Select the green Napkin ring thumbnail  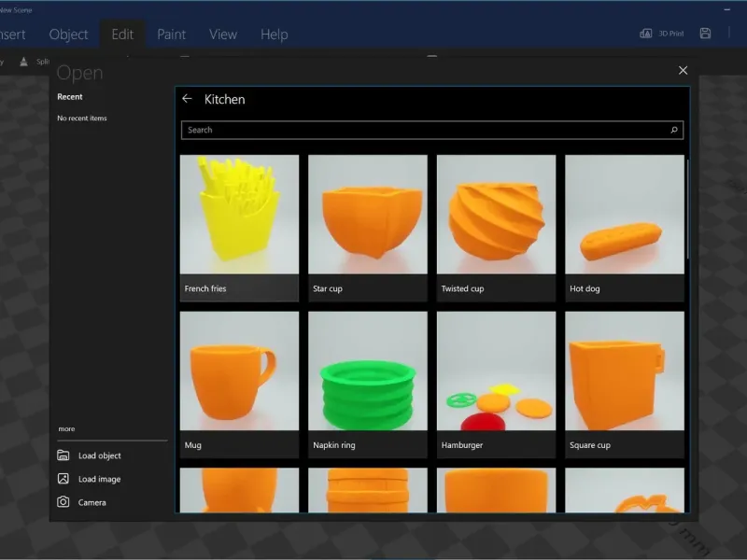pos(367,371)
